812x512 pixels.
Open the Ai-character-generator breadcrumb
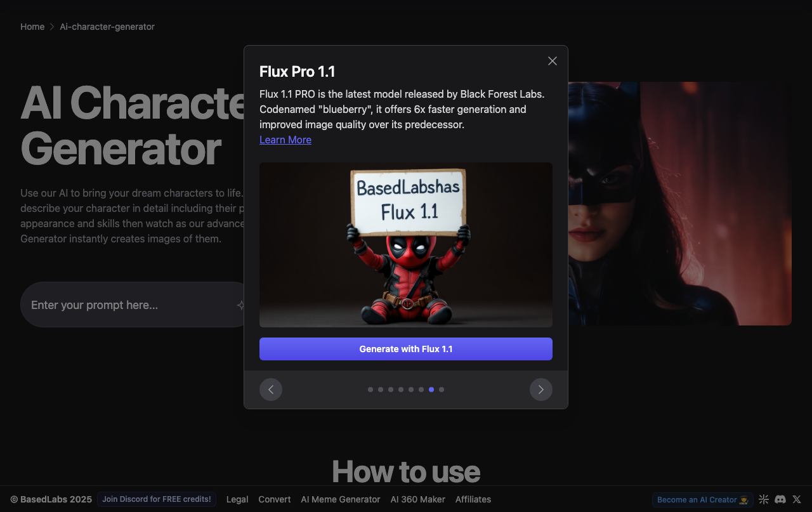tap(107, 27)
